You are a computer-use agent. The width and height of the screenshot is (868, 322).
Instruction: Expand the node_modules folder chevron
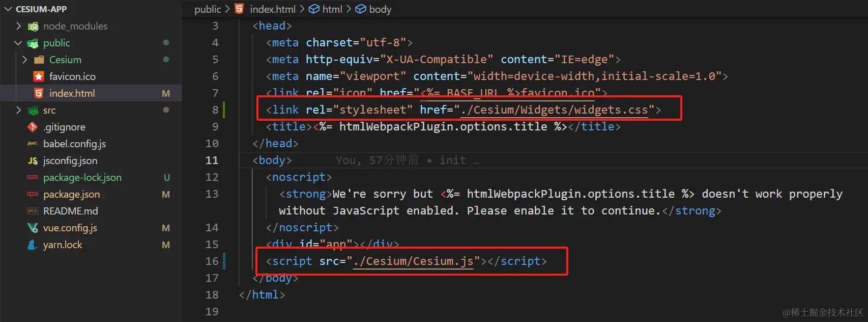[x=19, y=26]
